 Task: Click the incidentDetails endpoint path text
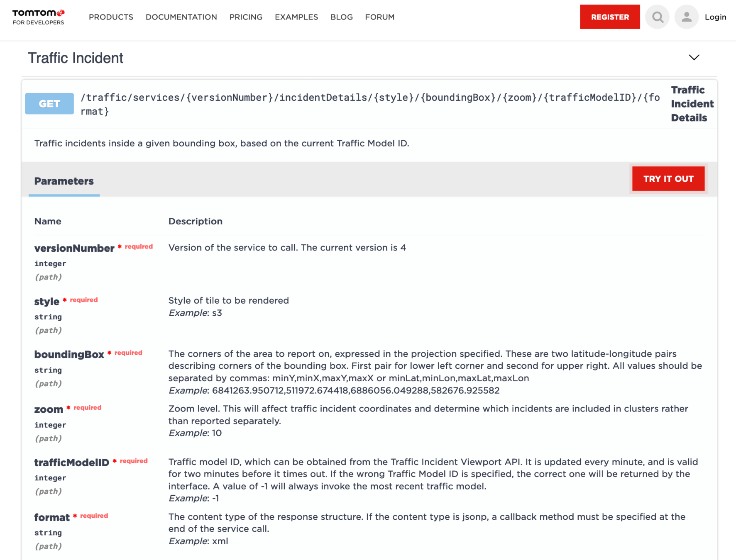click(370, 104)
